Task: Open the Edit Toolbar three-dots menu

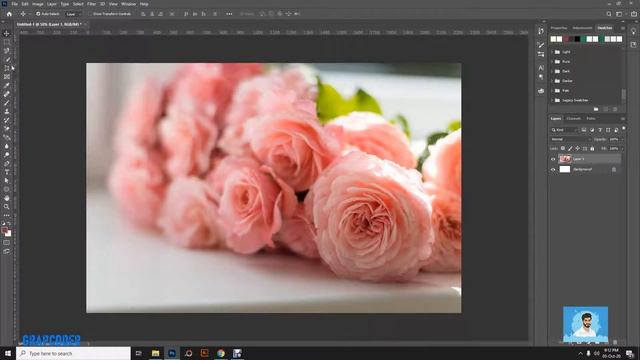Action: [x=7, y=215]
